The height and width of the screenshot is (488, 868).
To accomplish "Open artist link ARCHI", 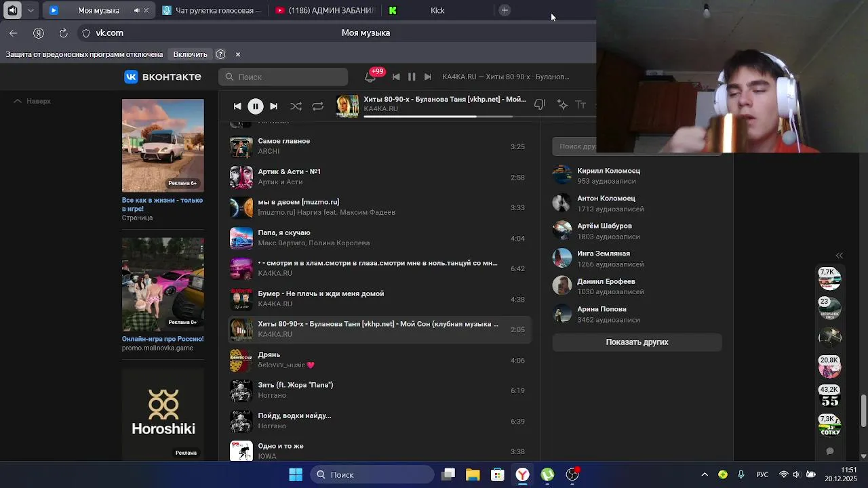I will pyautogui.click(x=269, y=151).
